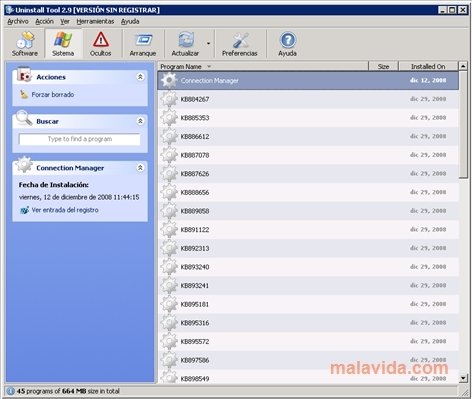Click the list scrollbar up arrow
Image resolution: width=472 pixels, height=399 pixels.
tap(463, 66)
